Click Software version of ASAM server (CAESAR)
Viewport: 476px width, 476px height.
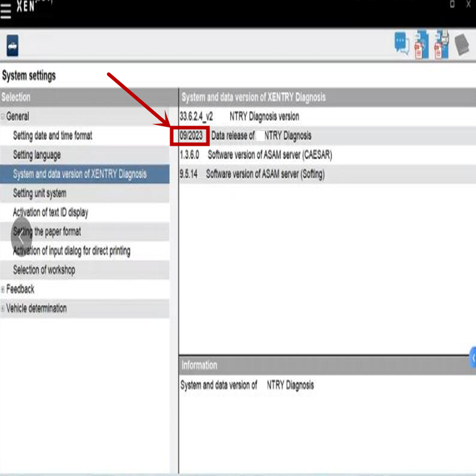point(270,155)
